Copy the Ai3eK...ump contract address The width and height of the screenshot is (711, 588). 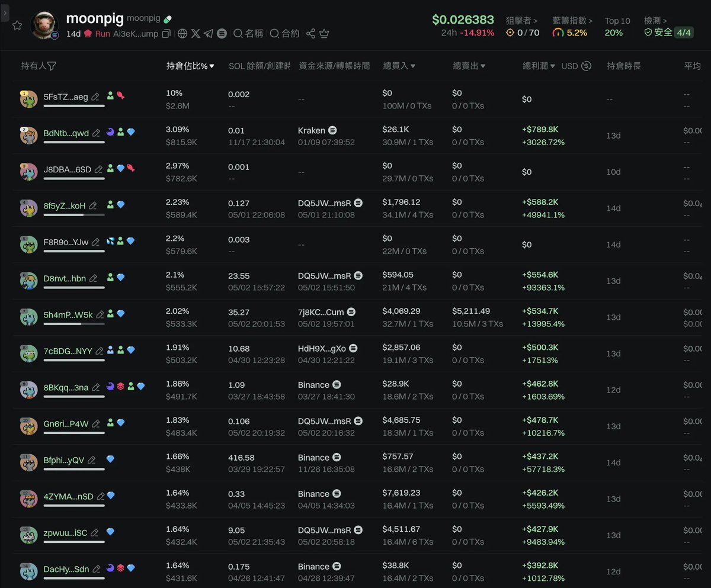point(166,34)
